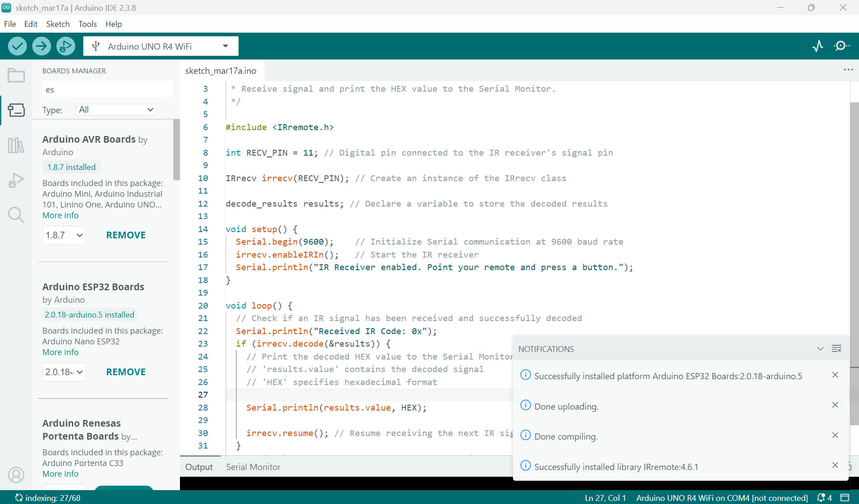Screen dimensions: 859x504
Task: Open More info for Arduino ESP32 Boards
Action: point(60,352)
